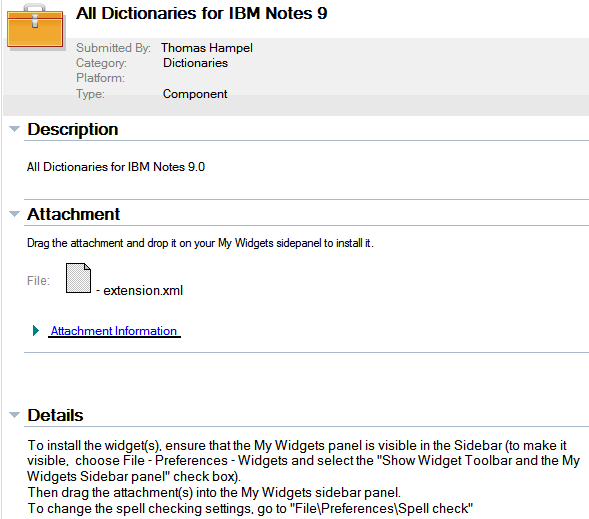Click the extension.xml file name
Image resolution: width=589 pixels, height=519 pixels.
click(x=143, y=290)
